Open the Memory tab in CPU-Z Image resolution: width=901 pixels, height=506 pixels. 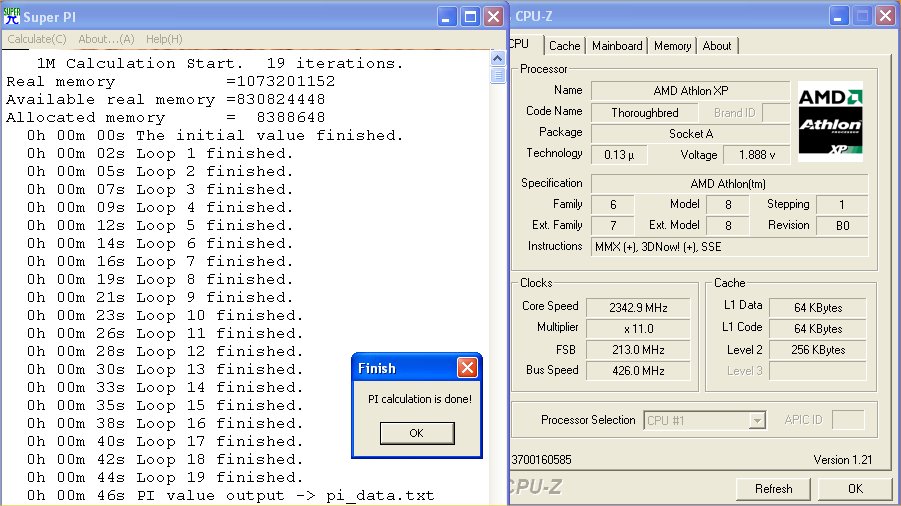[672, 46]
